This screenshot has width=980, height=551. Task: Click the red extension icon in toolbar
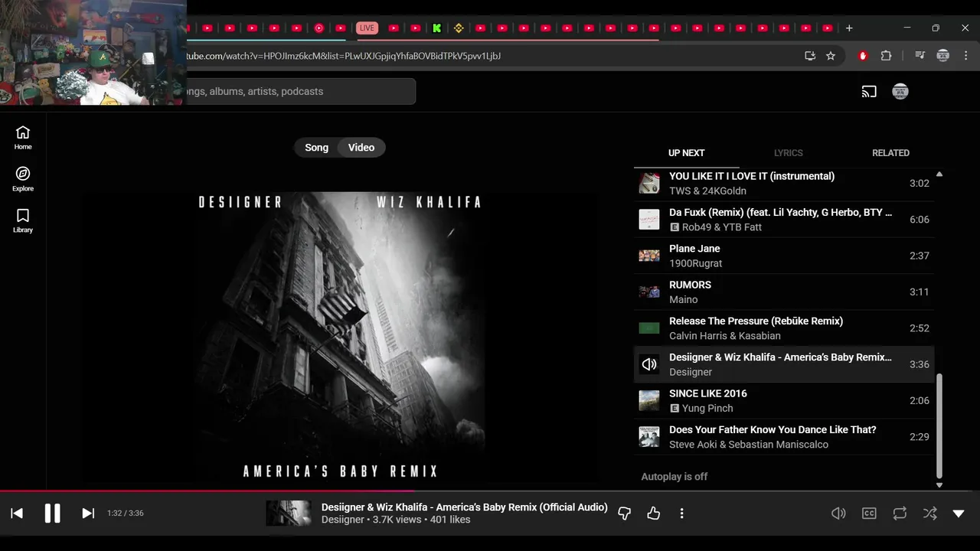coord(864,56)
